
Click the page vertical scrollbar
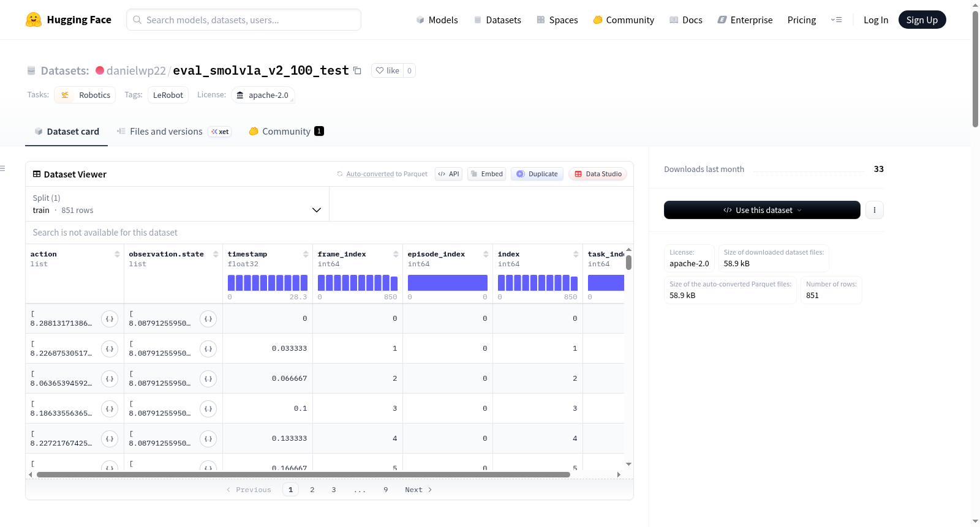[x=975, y=69]
